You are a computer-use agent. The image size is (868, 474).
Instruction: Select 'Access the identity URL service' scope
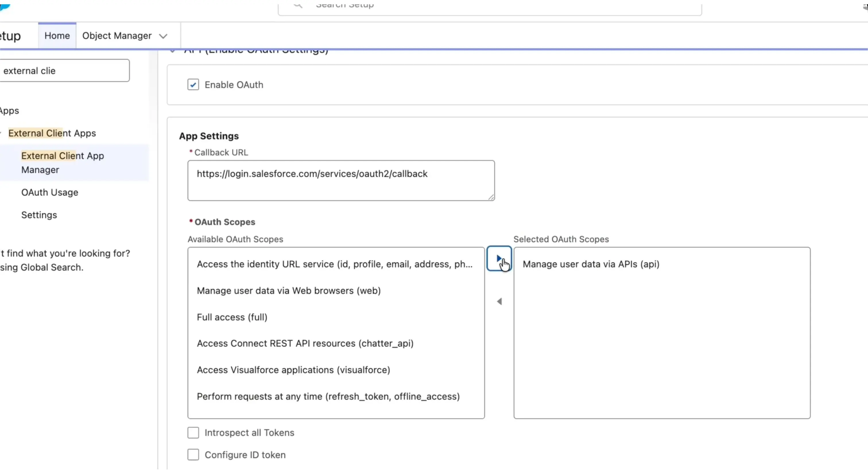(x=336, y=264)
